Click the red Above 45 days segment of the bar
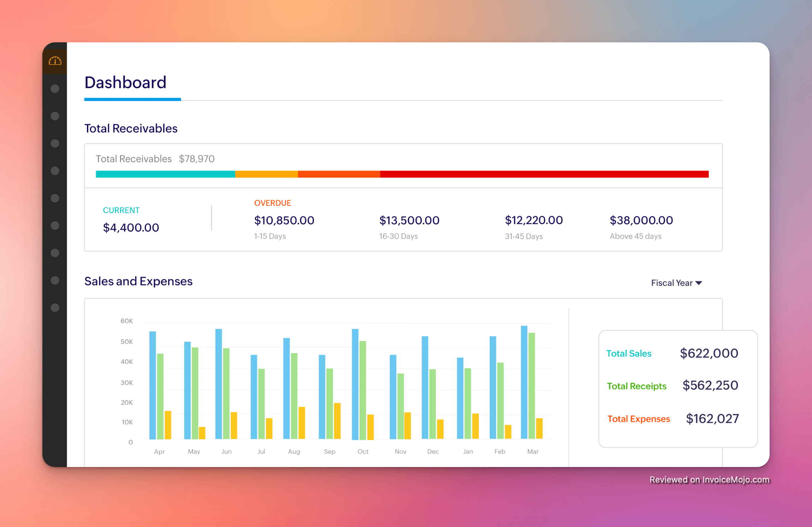The width and height of the screenshot is (812, 527). (544, 174)
